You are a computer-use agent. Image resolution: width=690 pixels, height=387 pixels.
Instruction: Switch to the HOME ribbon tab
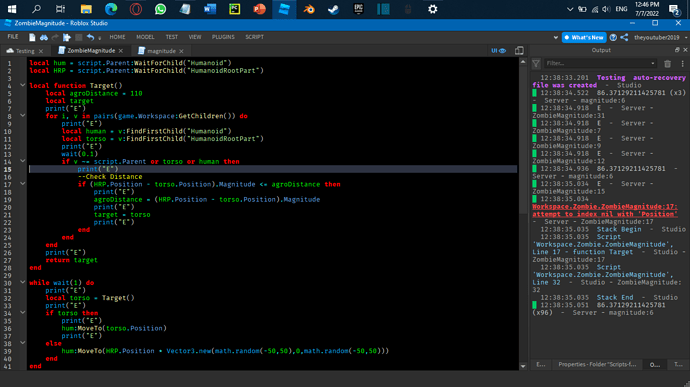[x=117, y=37]
